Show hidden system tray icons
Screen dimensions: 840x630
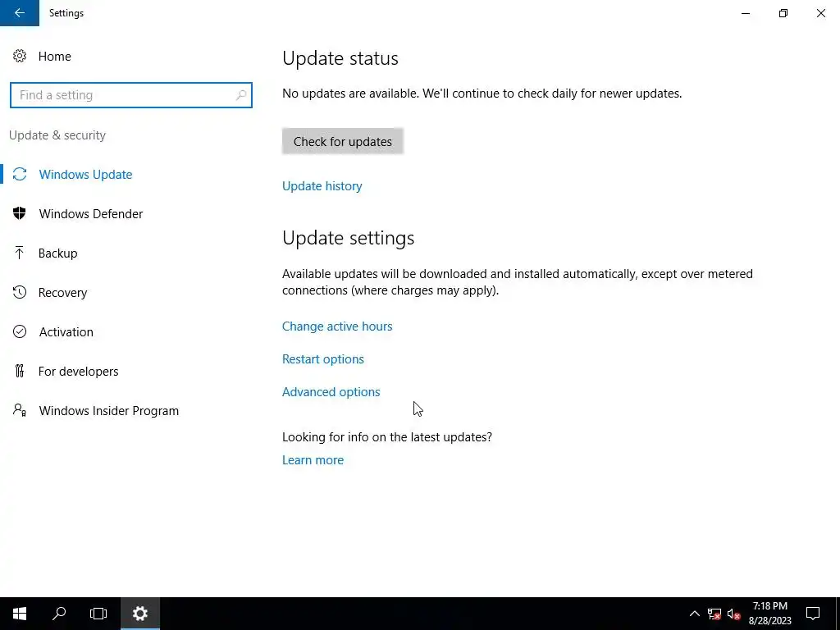pyautogui.click(x=694, y=614)
